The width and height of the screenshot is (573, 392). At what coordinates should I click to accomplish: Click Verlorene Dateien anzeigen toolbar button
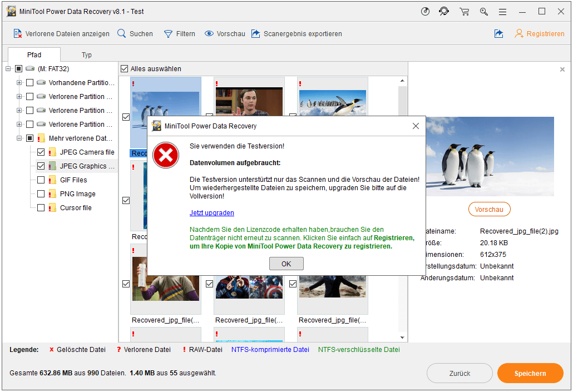[x=61, y=33]
